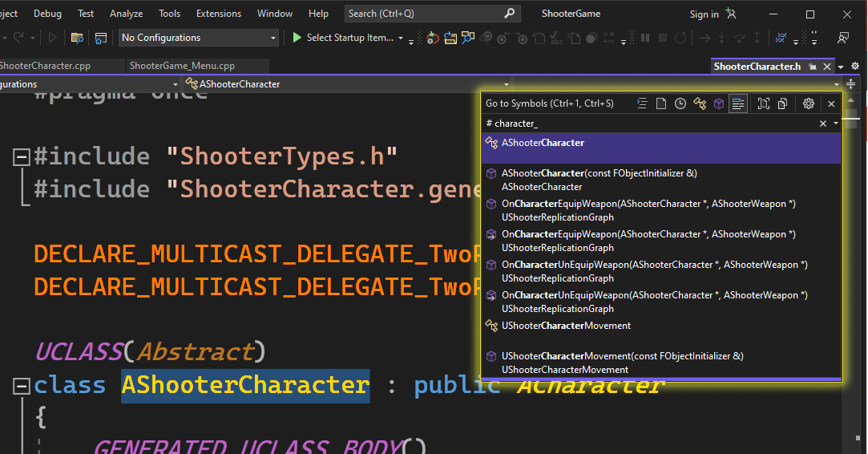Click the Files filter icon in Go to Symbols

coord(661,103)
